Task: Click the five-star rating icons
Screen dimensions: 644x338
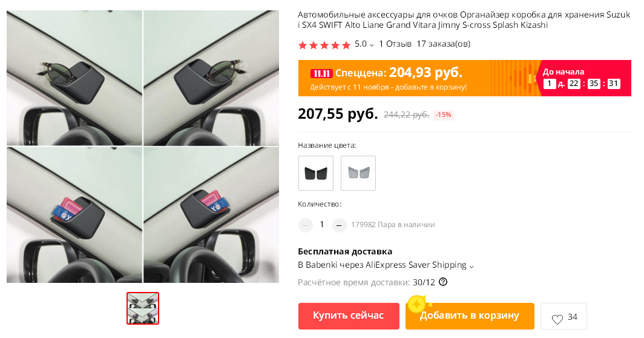Action: [x=324, y=45]
